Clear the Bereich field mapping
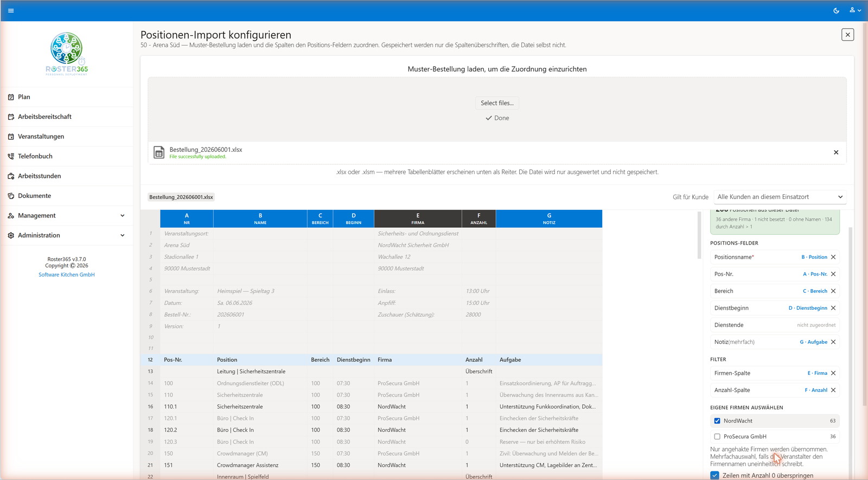868x480 pixels. [x=833, y=291]
